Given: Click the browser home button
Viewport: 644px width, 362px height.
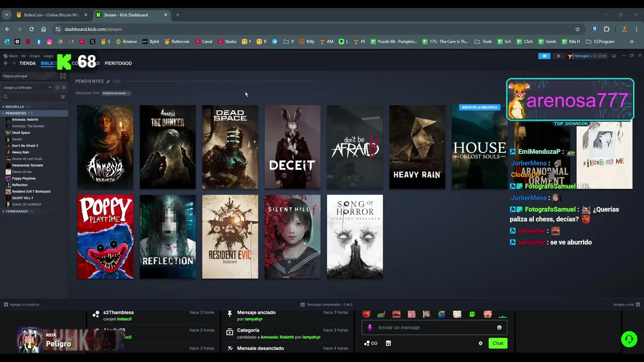Looking at the screenshot, I should tap(43, 29).
